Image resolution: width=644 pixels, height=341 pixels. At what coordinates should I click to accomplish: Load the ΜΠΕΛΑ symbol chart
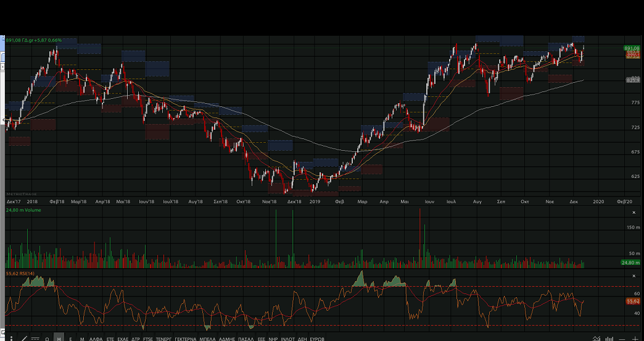point(208,339)
